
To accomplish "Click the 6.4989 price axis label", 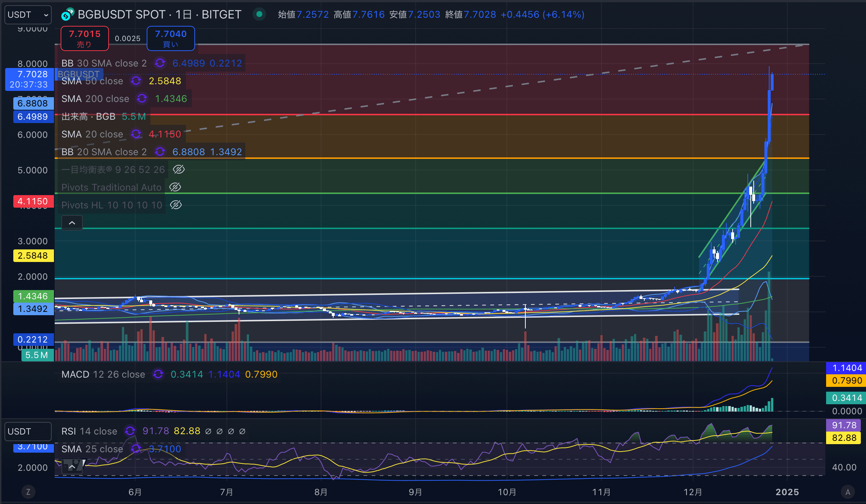I will click(33, 117).
